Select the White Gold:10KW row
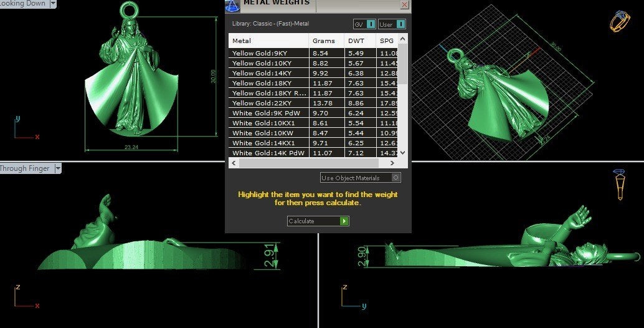The width and height of the screenshot is (644, 328). point(313,133)
